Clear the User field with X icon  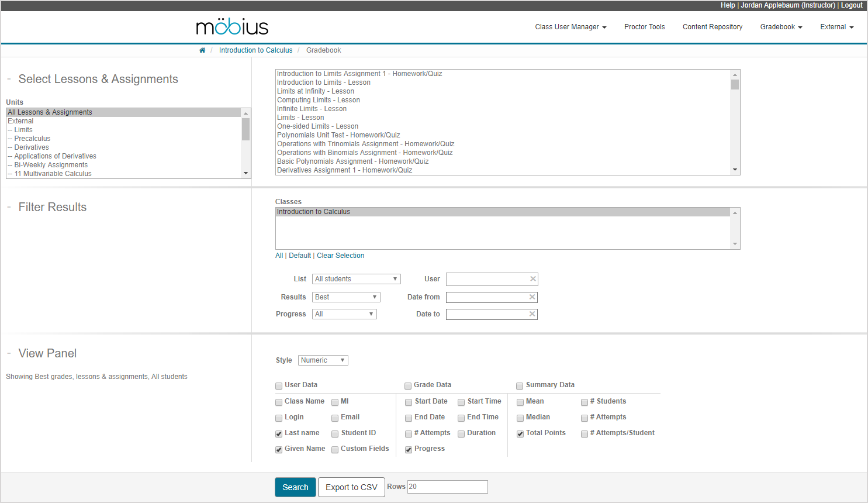click(x=532, y=279)
